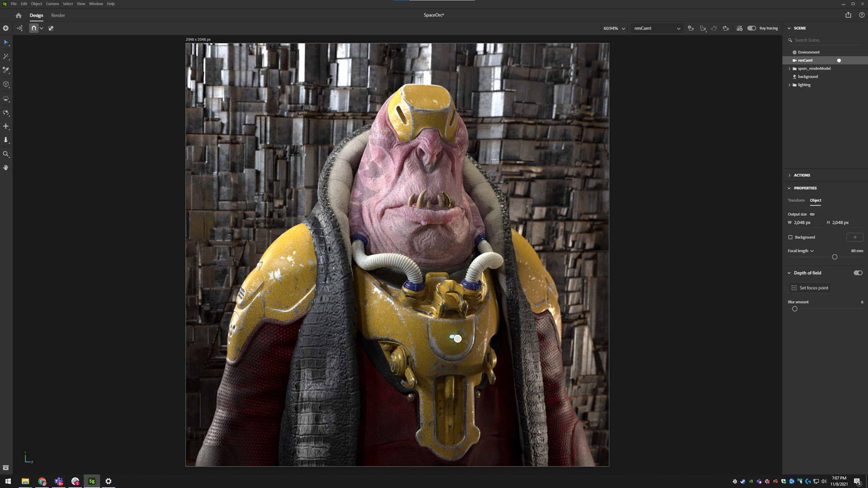Check the Background checkbox

click(x=790, y=237)
